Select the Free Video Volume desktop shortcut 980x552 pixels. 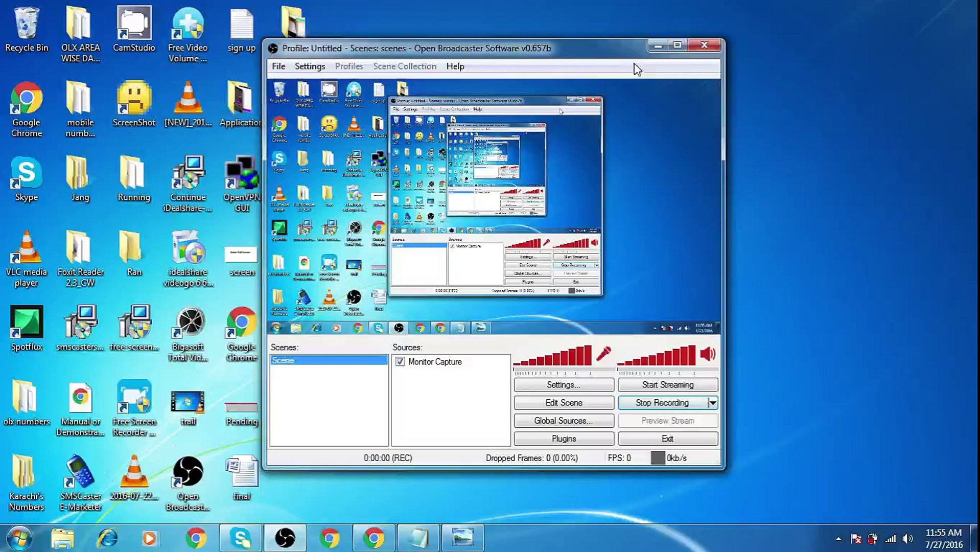click(188, 35)
